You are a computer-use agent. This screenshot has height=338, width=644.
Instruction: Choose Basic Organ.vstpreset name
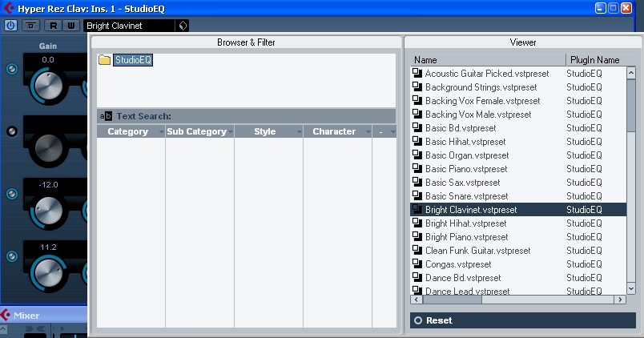click(x=467, y=155)
